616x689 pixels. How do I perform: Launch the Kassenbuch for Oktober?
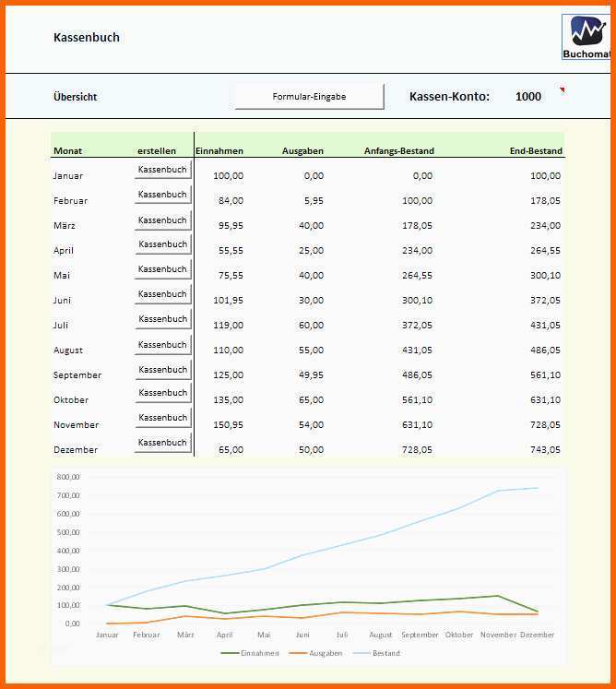coord(162,394)
